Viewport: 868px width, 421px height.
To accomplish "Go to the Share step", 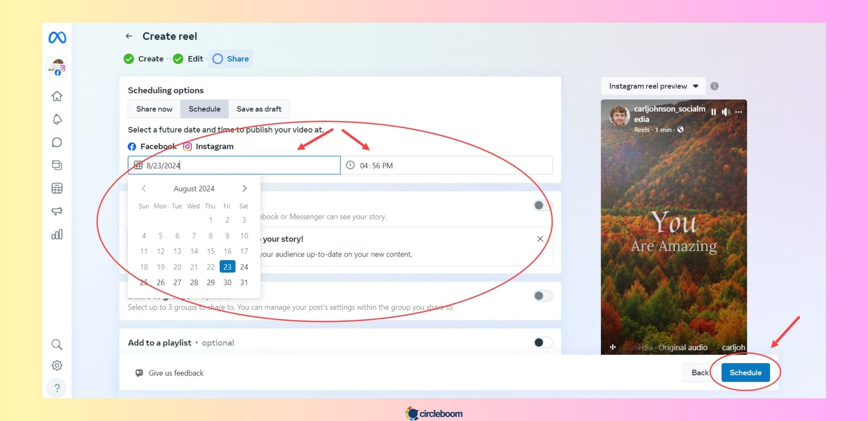I will tap(231, 59).
